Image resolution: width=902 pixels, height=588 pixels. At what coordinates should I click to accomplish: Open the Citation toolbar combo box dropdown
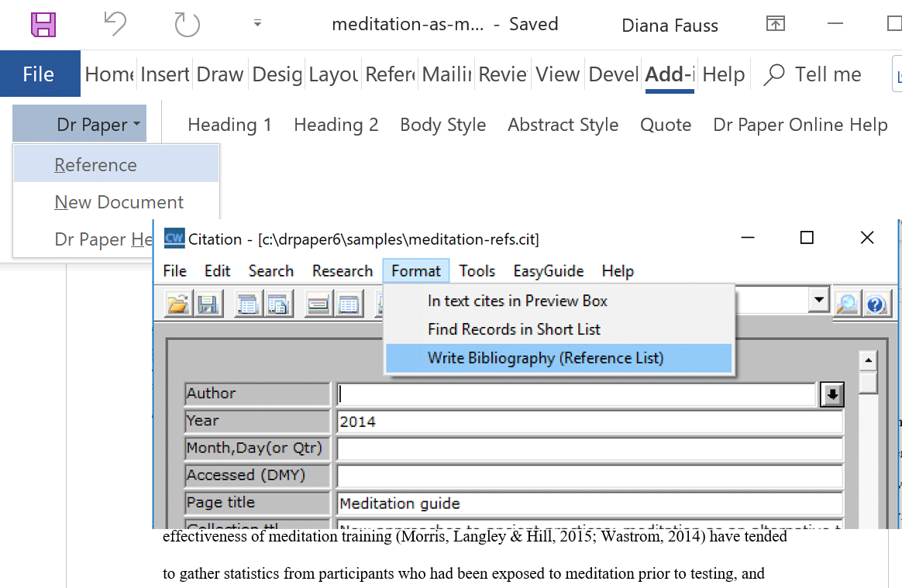[818, 300]
